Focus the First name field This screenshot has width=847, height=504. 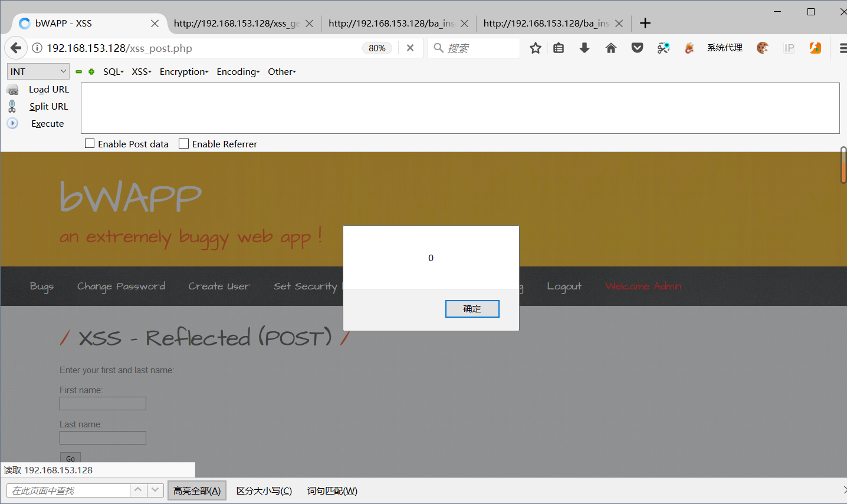[x=103, y=404]
